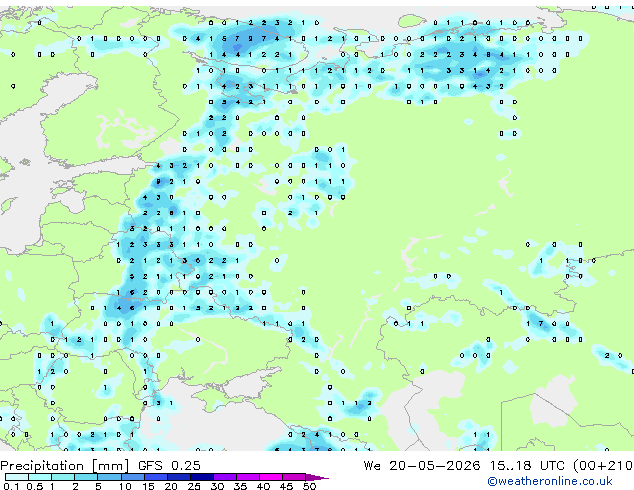Image resolution: width=634 pixels, height=490 pixels.
Task: Select the legend swatch between 10 and 15
Action: (133, 477)
